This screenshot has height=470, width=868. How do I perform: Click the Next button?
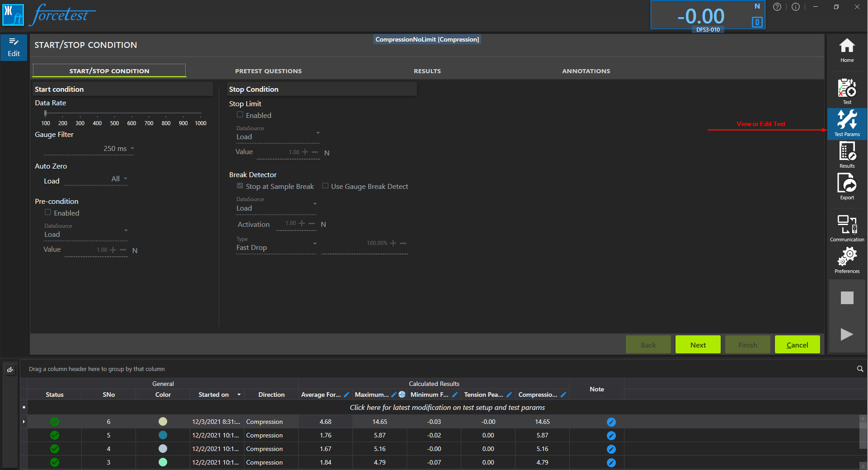tap(698, 345)
